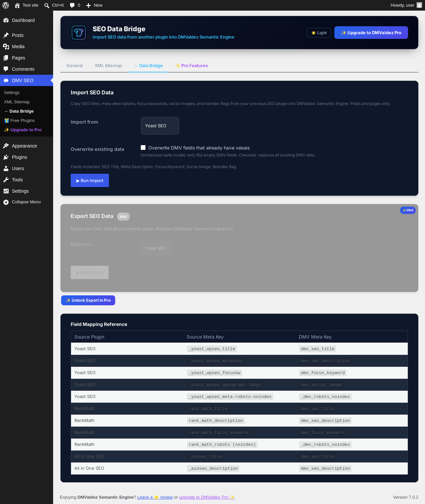Click the DMV Meta Key column header
Viewport: 425px width, 504px height.
(x=315, y=337)
